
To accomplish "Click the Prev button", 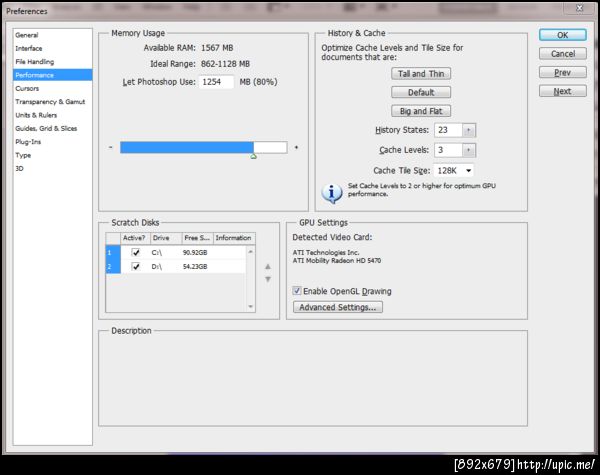I will tap(562, 72).
